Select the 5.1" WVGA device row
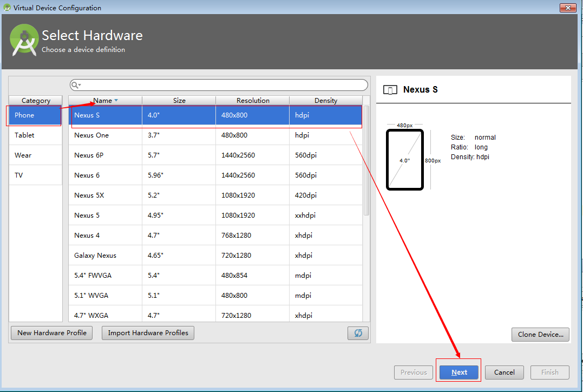Viewport: 583px width, 392px height. pyautogui.click(x=215, y=295)
